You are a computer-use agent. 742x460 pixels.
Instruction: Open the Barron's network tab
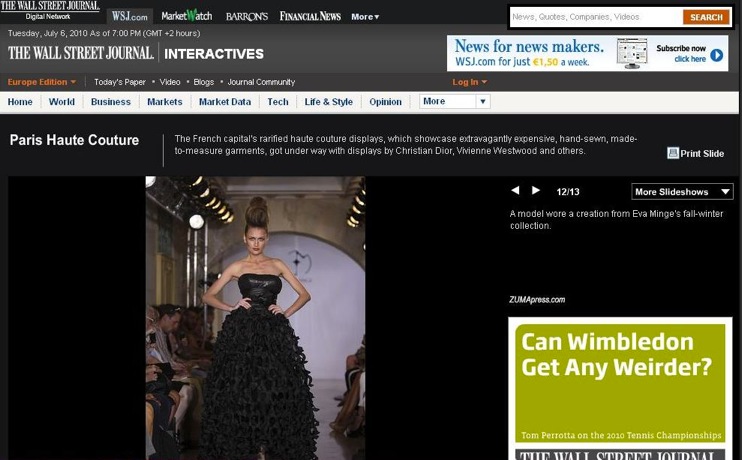pos(247,17)
